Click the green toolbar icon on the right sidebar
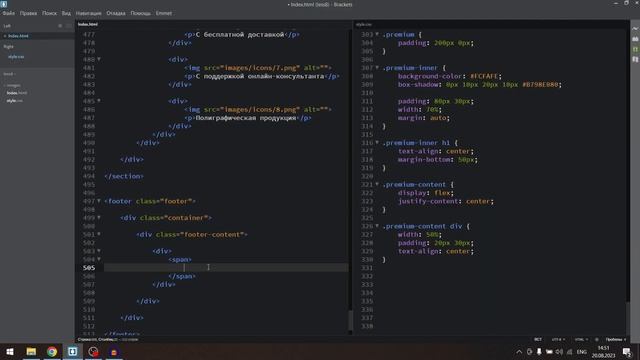 coord(635,49)
